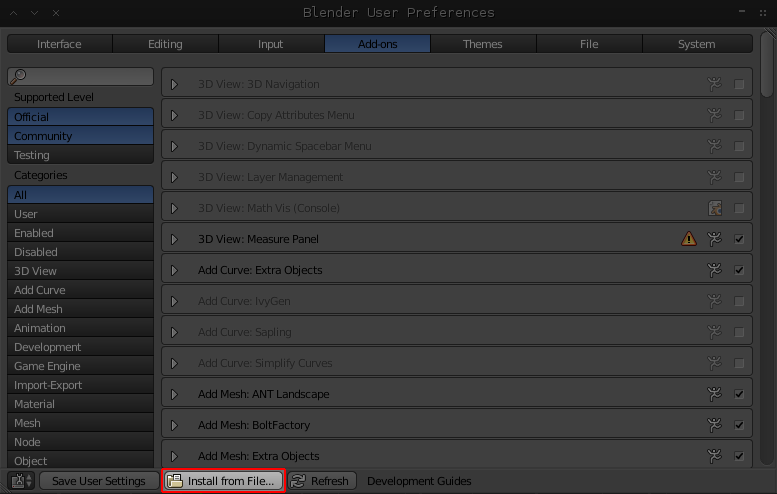
Task: Switch to the Interface tab
Action: click(x=59, y=44)
